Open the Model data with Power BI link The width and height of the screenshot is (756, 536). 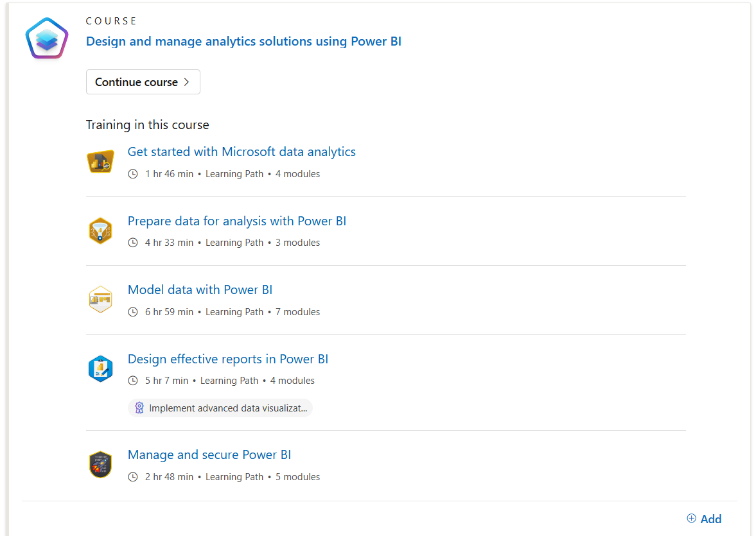pos(200,290)
